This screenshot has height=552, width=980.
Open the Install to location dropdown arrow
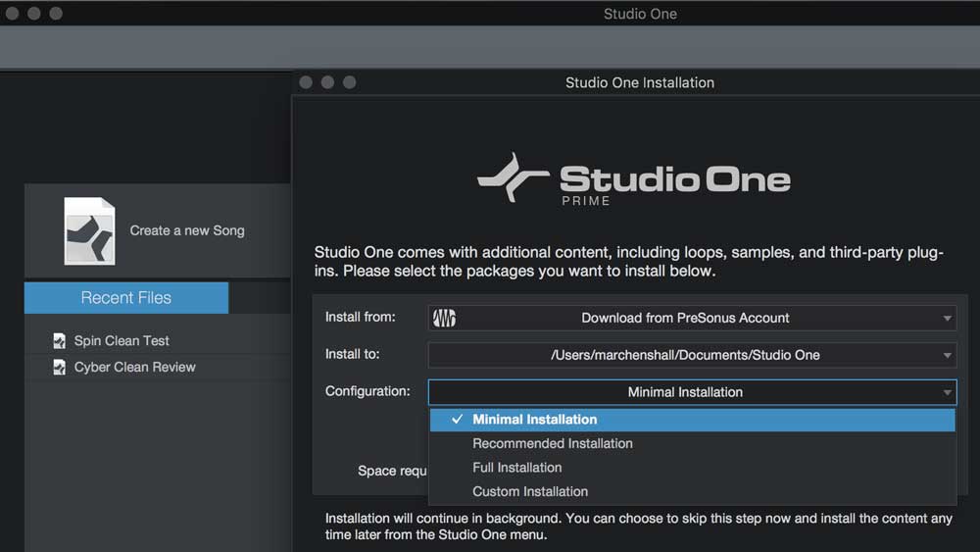click(947, 356)
